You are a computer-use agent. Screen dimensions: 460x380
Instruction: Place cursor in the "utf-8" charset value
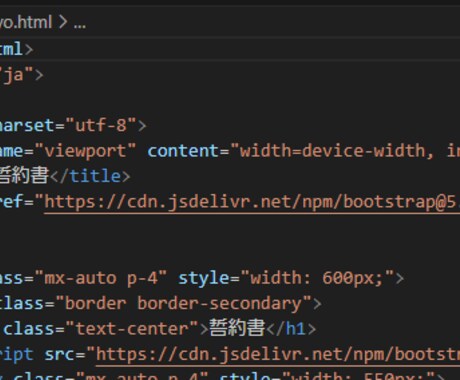(101, 126)
